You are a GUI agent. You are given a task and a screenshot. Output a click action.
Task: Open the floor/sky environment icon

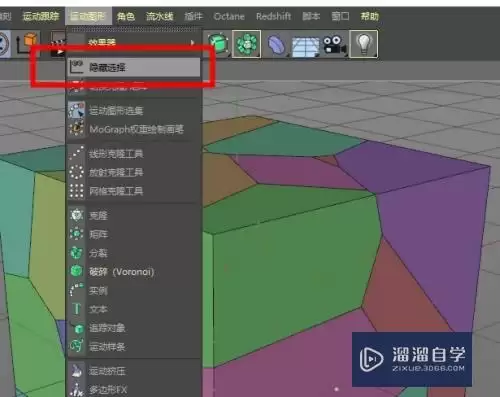(x=305, y=46)
